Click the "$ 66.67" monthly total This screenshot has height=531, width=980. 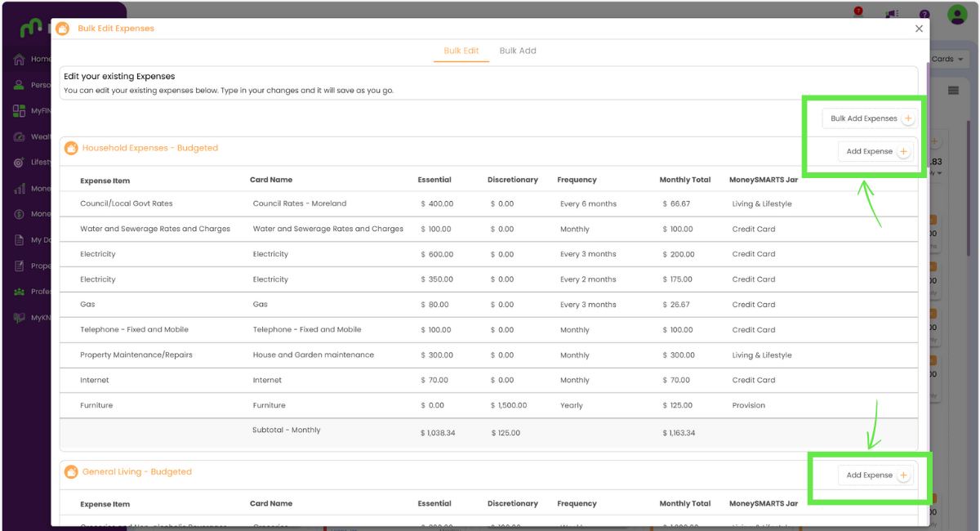click(676, 203)
